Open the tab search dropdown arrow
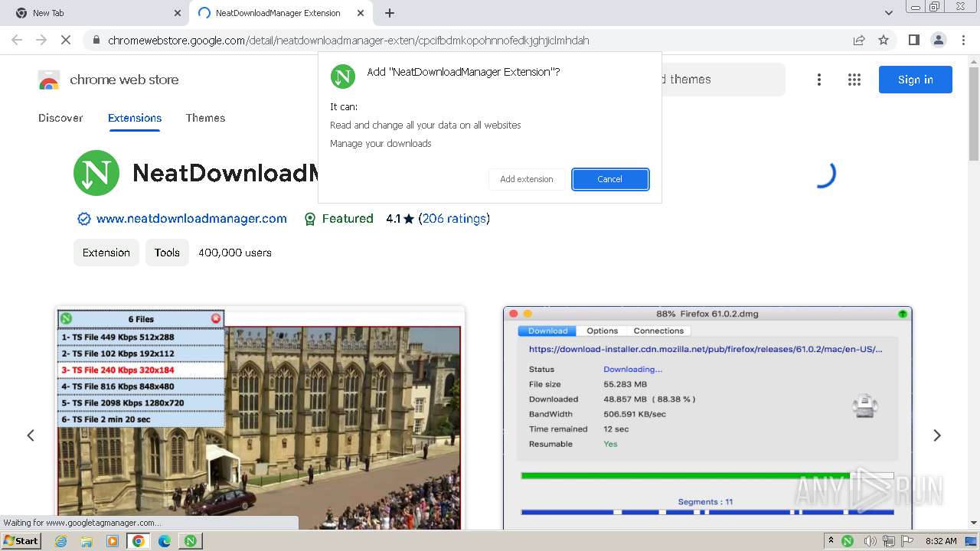Viewport: 980px width, 551px height. click(889, 13)
